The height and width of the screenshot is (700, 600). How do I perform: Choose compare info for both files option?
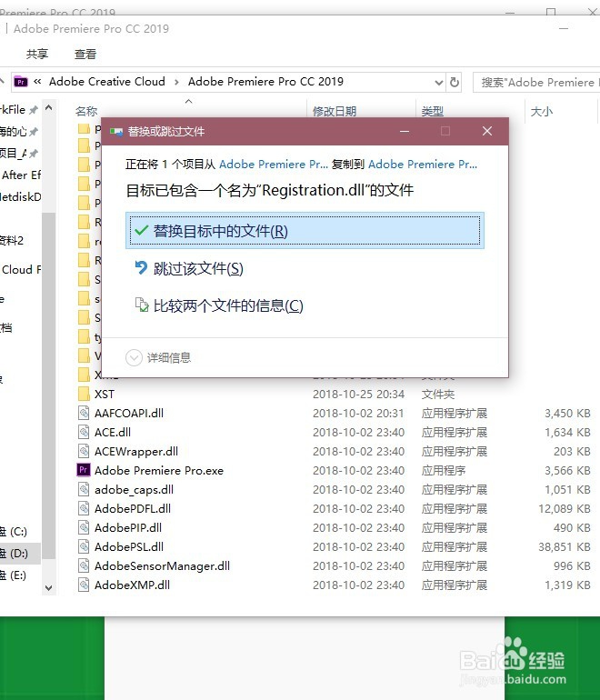[219, 305]
